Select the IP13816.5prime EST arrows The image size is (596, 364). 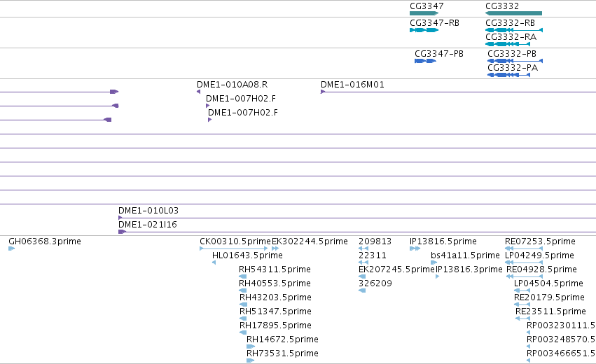(x=415, y=248)
